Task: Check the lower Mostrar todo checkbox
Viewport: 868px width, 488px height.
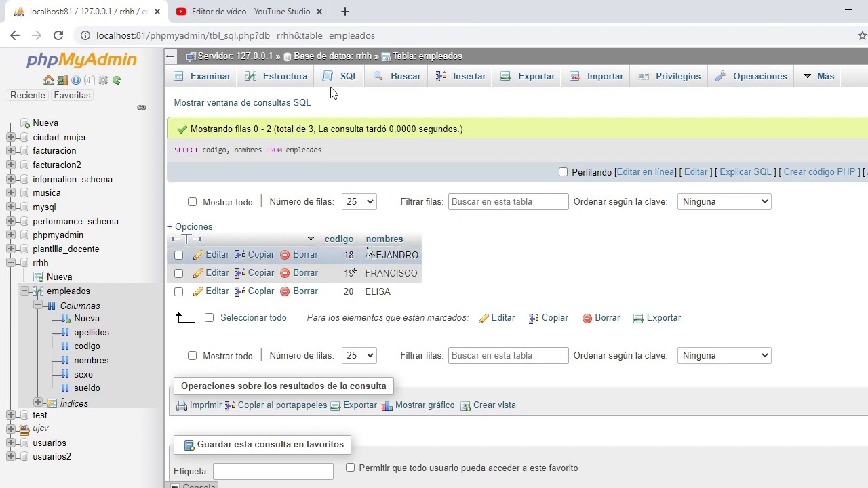Action: click(x=192, y=356)
